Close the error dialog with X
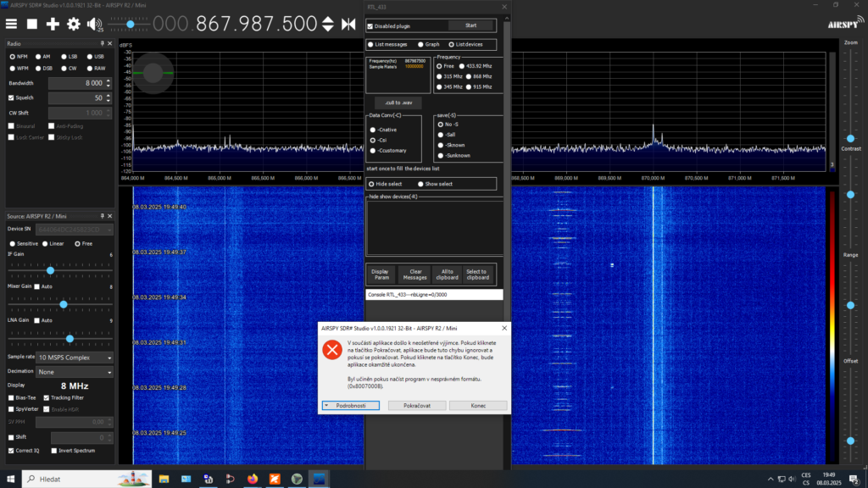 (504, 328)
